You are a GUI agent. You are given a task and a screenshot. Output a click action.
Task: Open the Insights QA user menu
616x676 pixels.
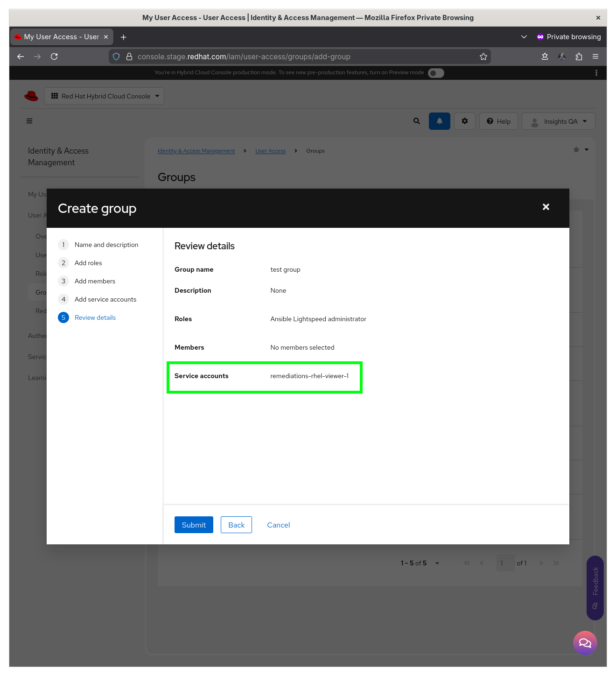(559, 121)
